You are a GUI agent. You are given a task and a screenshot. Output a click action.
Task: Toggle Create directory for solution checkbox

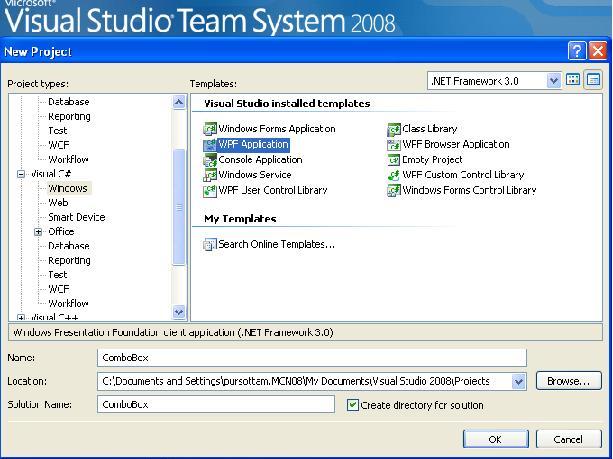pyautogui.click(x=353, y=405)
